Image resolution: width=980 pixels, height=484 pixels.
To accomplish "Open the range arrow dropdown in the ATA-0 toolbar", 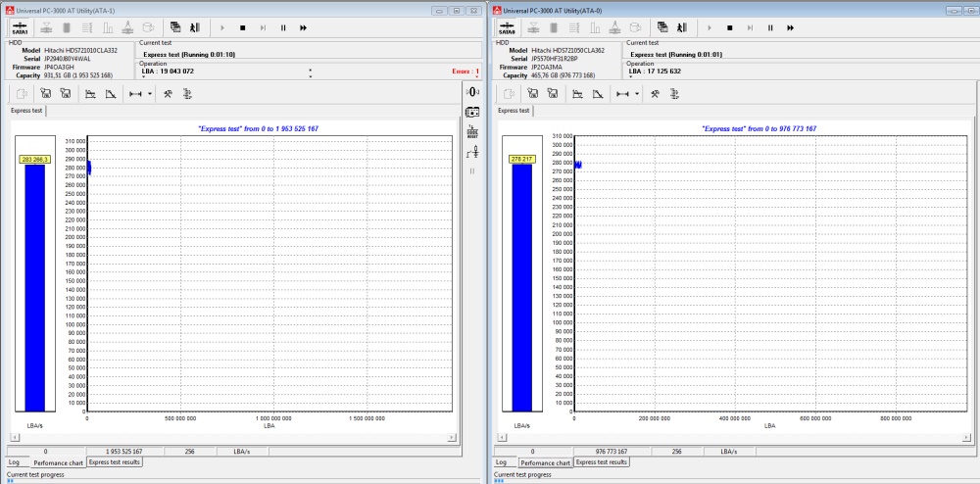I will tap(637, 93).
